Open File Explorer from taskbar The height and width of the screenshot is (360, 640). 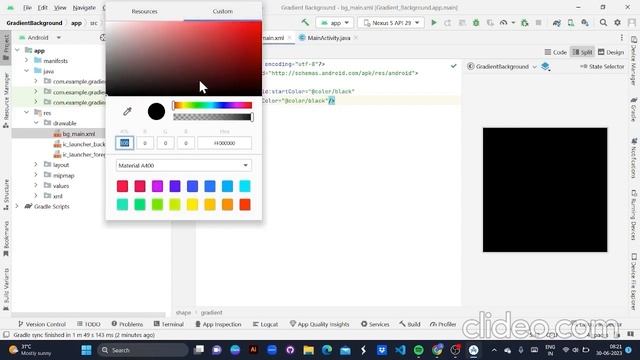[309, 350]
